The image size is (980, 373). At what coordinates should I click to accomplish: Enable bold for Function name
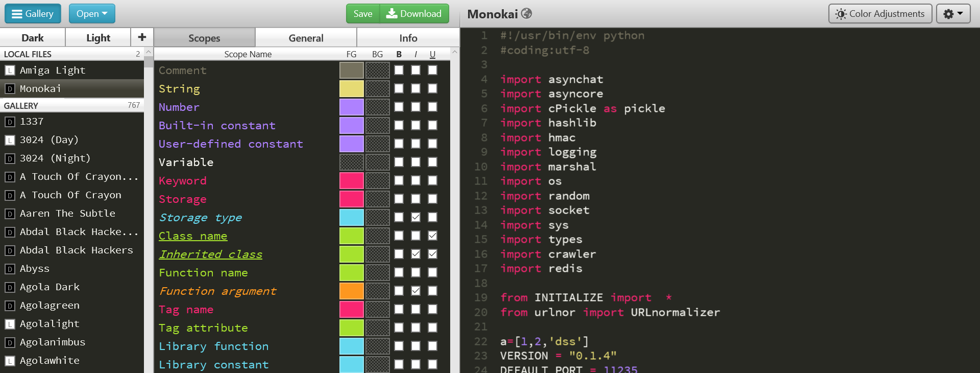click(x=399, y=272)
